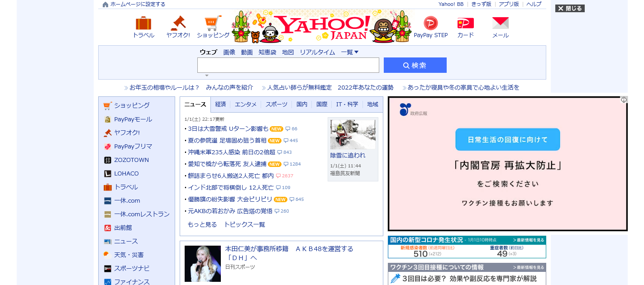Open headline 3日は大雪警戒 Uターン影響も
Screen dimensions: 644x285
coord(228,128)
